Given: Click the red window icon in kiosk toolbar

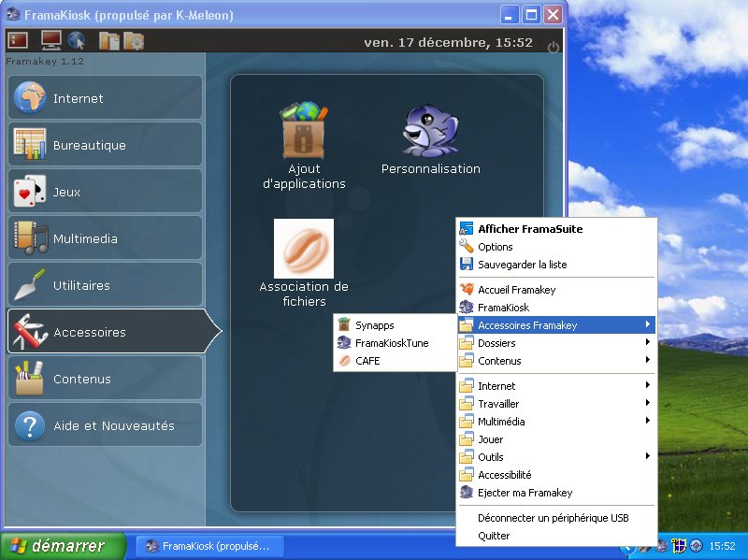Looking at the screenshot, I should (x=18, y=40).
